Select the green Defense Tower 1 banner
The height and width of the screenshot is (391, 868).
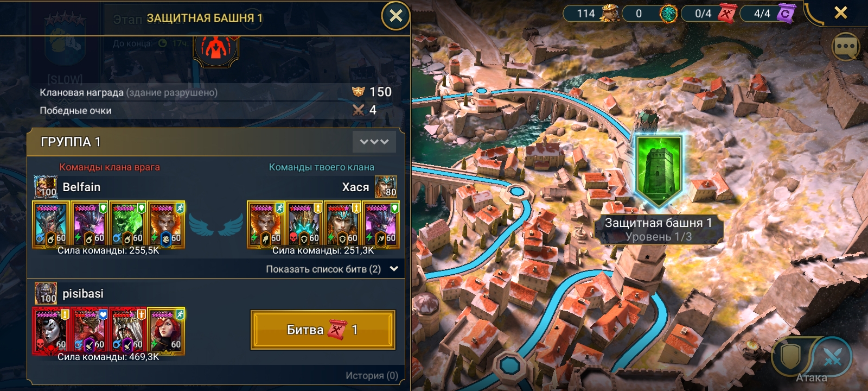pyautogui.click(x=659, y=170)
